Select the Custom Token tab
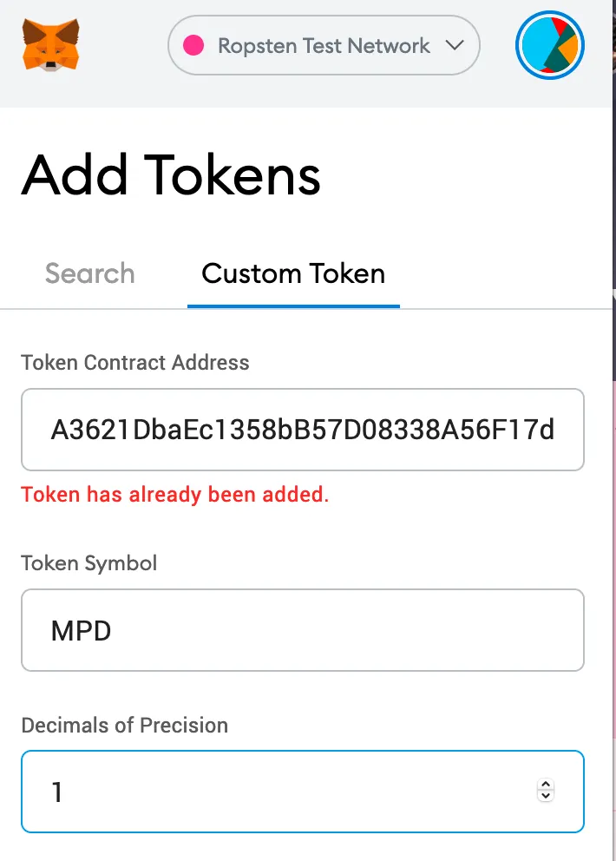Screen dimensions: 616x861 point(293,274)
